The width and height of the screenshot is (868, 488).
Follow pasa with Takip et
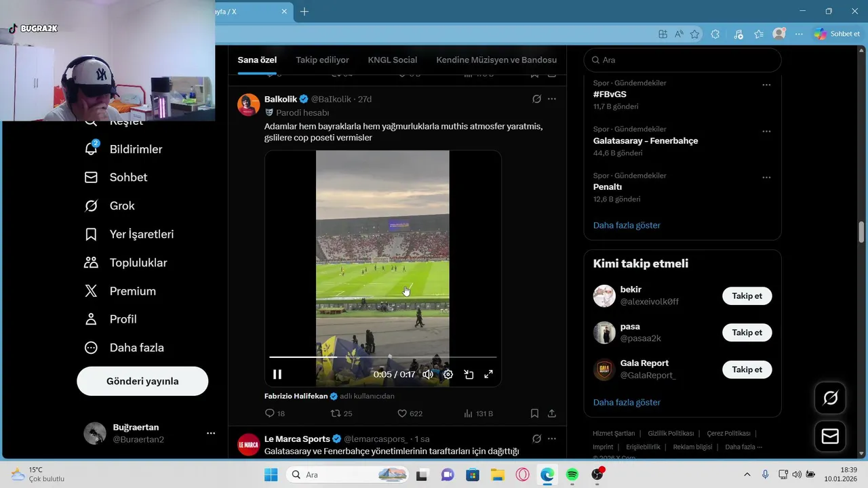click(747, 333)
